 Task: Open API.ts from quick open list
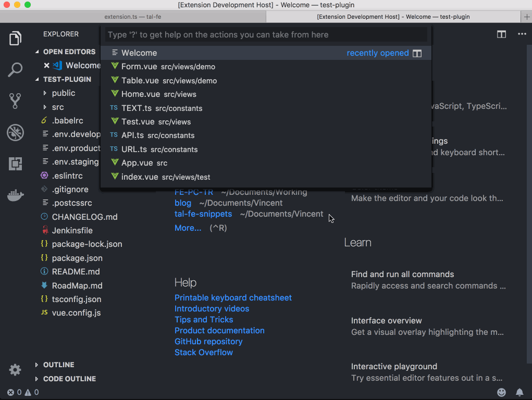266,135
